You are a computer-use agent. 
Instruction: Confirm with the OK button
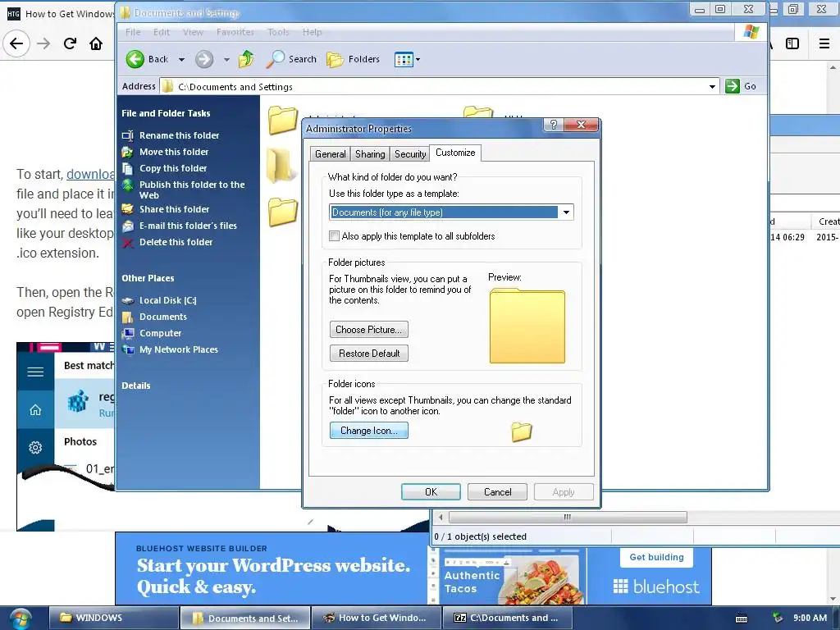(431, 492)
